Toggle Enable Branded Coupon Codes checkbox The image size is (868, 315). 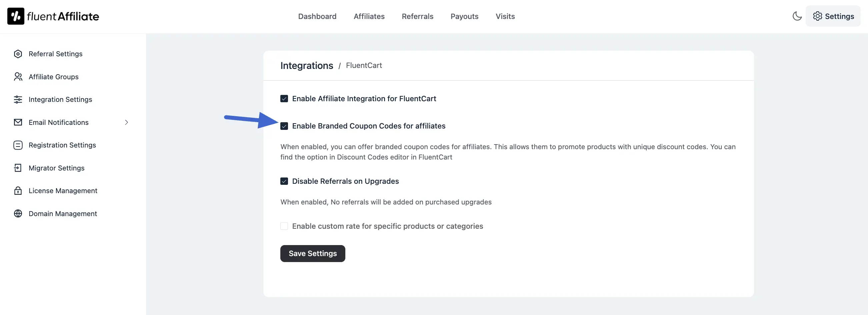pyautogui.click(x=284, y=126)
